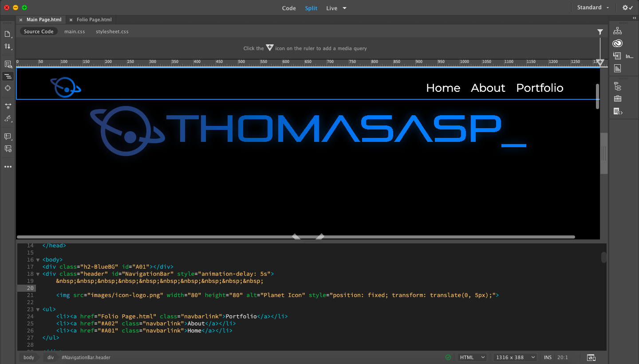Click the sync settings gear icon
This screenshot has width=639, height=364.
click(x=628, y=8)
